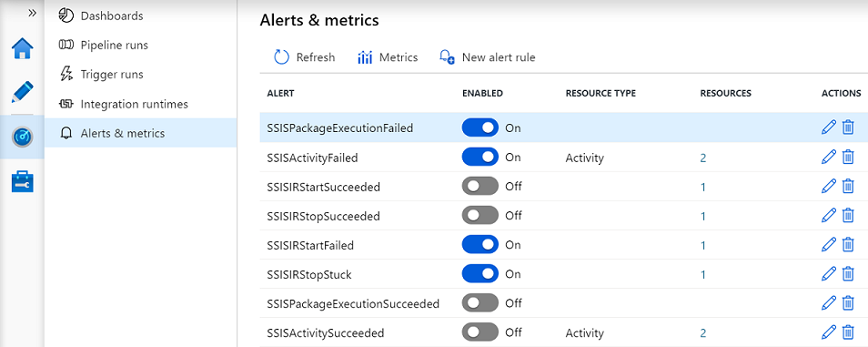Delete the SSISIRStopSucceeded alert
The width and height of the screenshot is (868, 347).
click(847, 215)
